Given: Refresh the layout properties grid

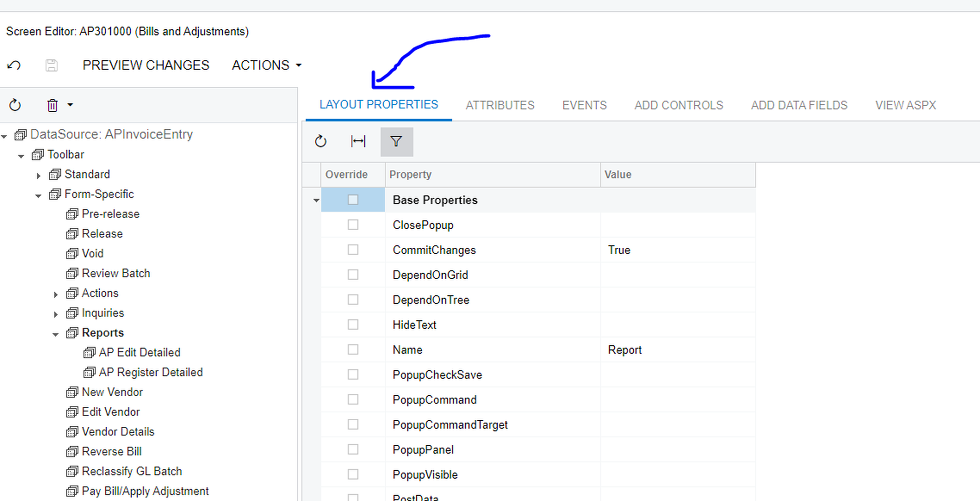Looking at the screenshot, I should pyautogui.click(x=321, y=141).
